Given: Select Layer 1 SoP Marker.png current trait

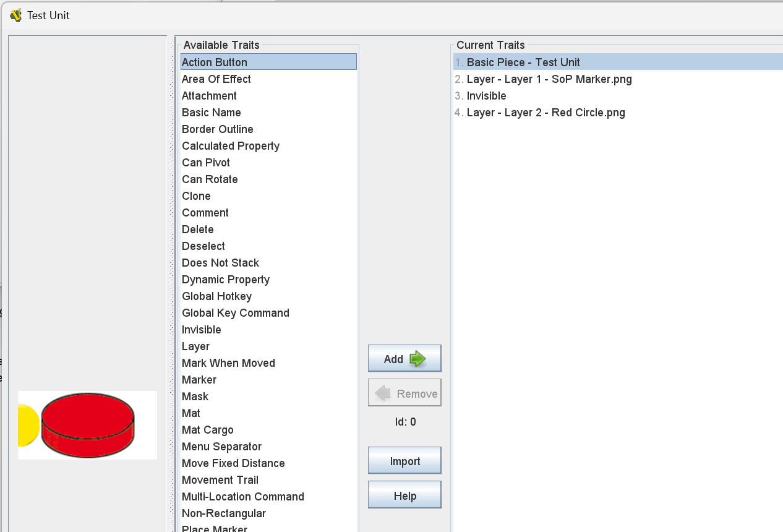Looking at the screenshot, I should click(549, 79).
